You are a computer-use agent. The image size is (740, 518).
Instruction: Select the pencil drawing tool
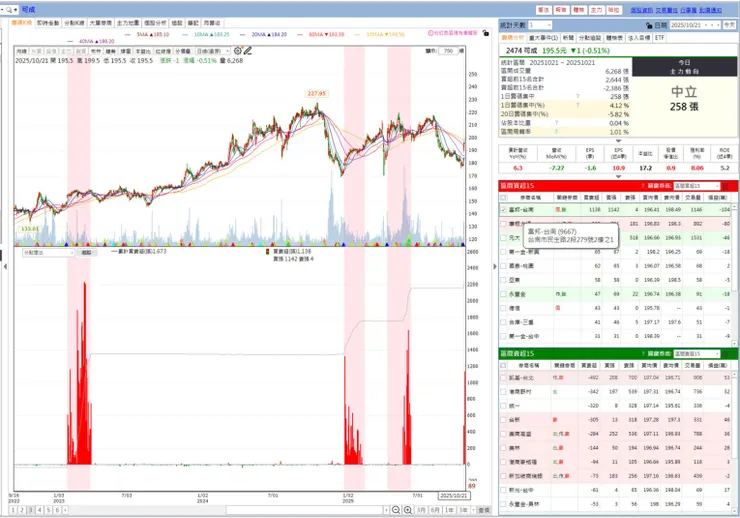click(248, 50)
